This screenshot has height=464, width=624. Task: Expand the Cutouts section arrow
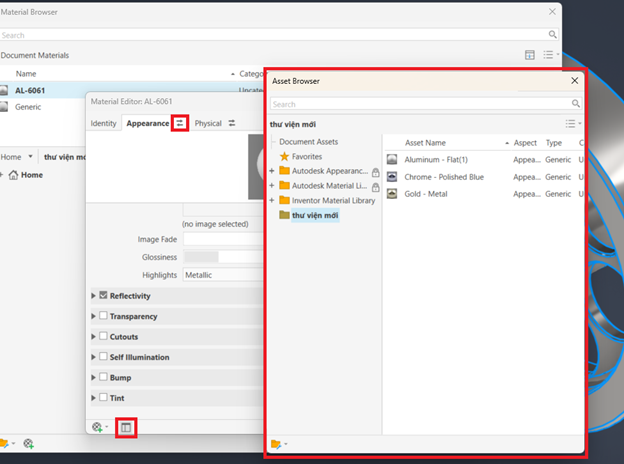click(94, 336)
